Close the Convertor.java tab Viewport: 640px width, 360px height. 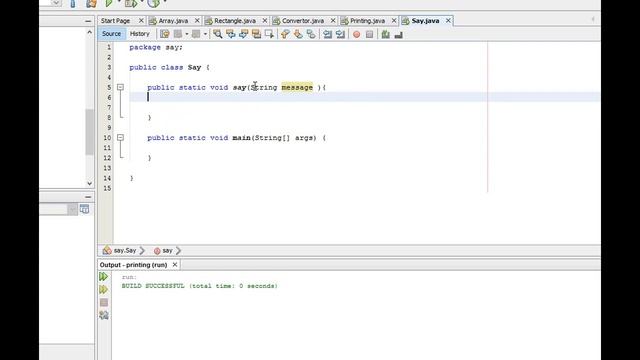point(333,21)
